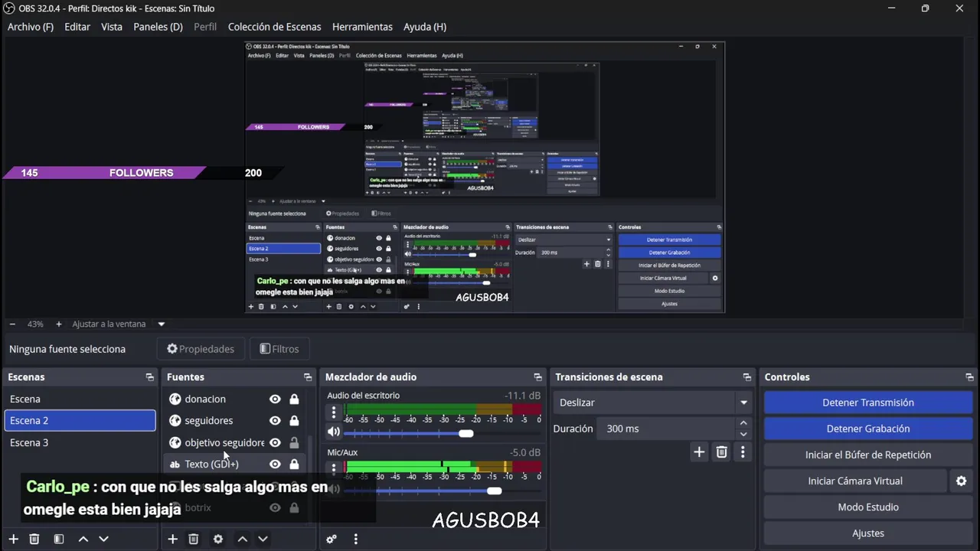Open the Editar menu
Viewport: 980px width, 551px height.
[x=77, y=27]
